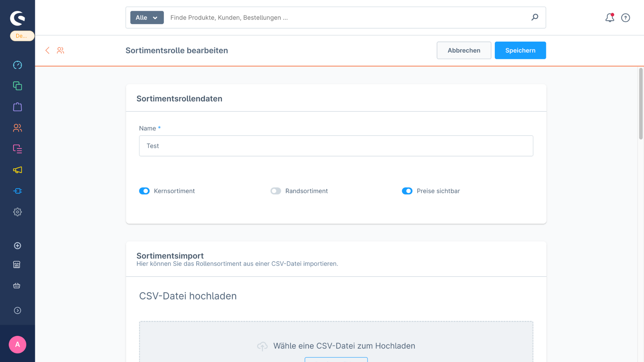Open the Content layout icon
Screen dimensions: 644x362
point(17,149)
